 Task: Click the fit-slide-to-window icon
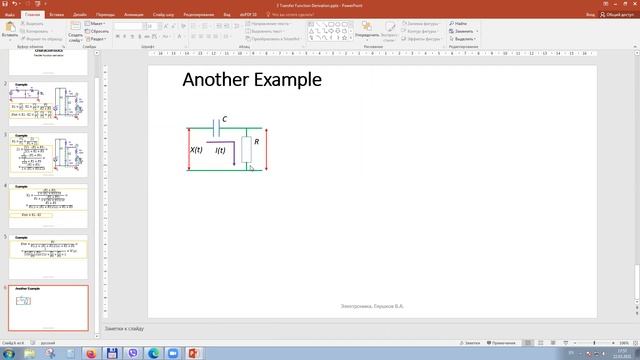click(x=635, y=343)
